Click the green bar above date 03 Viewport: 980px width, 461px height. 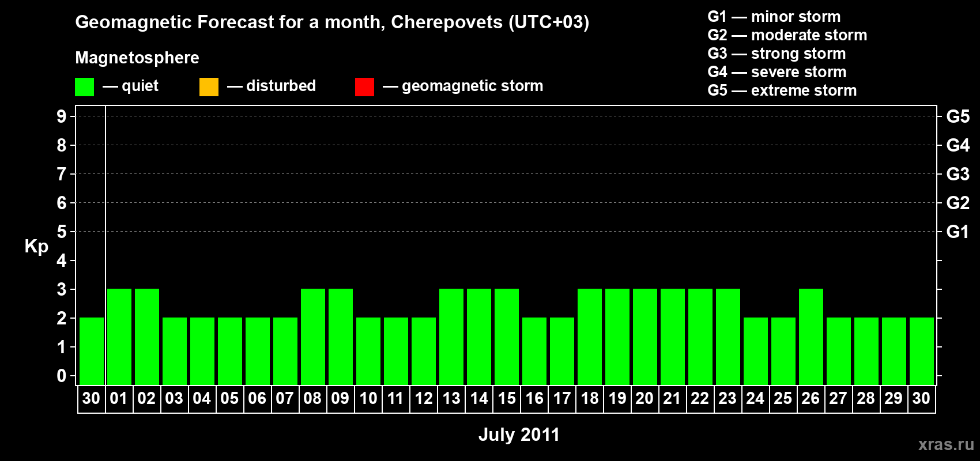(175, 351)
